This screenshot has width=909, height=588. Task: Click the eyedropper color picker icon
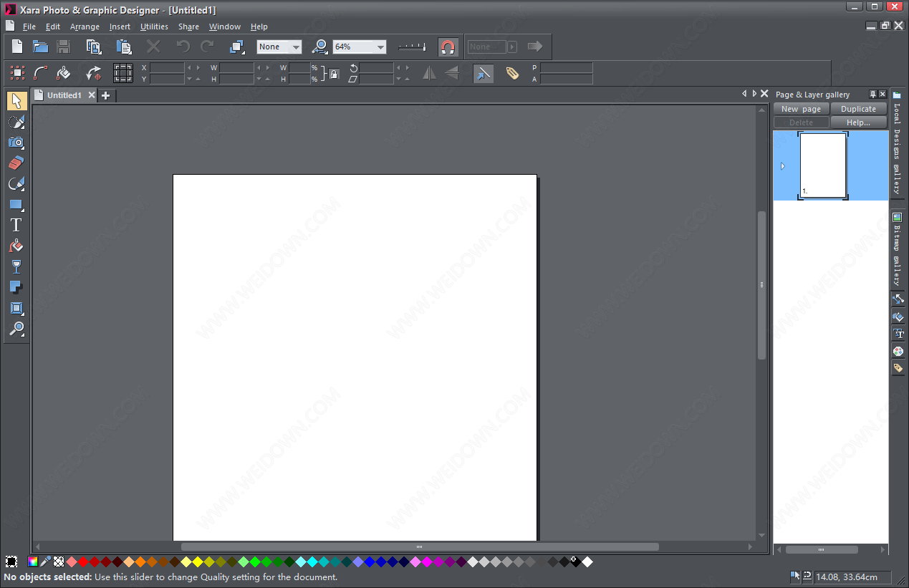click(46, 562)
